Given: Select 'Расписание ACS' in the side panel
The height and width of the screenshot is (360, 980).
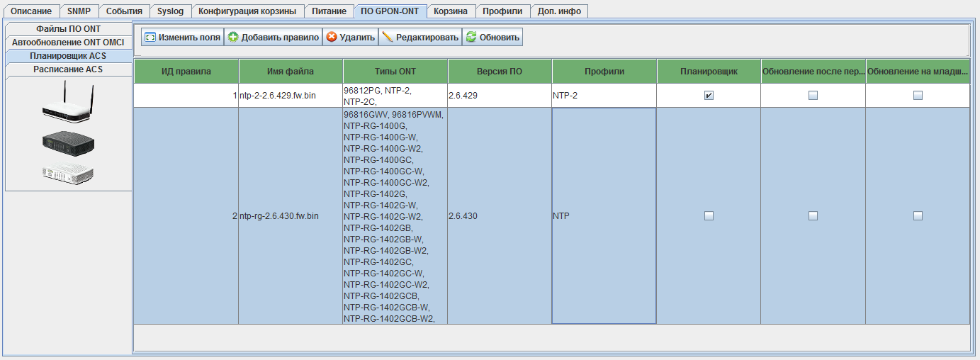Looking at the screenshot, I should coord(68,69).
